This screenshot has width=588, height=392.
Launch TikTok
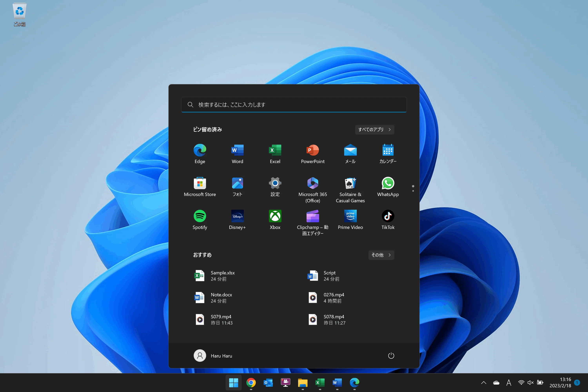pyautogui.click(x=388, y=220)
